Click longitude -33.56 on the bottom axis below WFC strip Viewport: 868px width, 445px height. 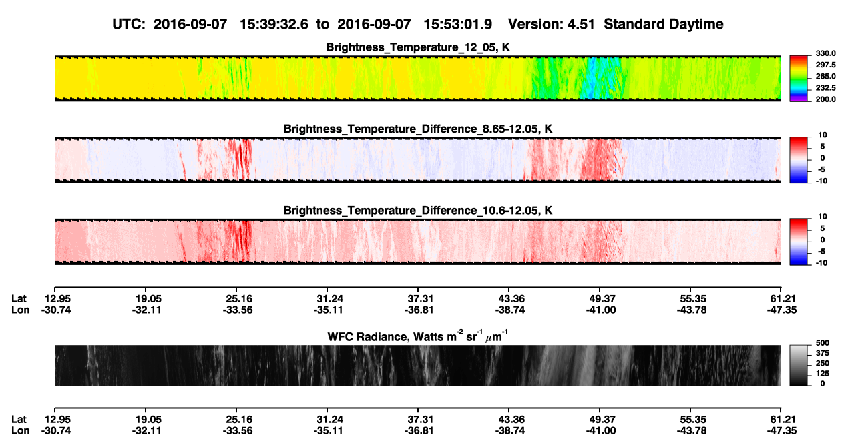point(238,430)
